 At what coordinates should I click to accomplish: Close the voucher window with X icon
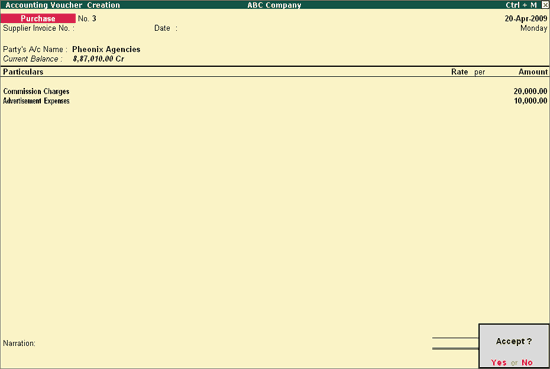[545, 5]
